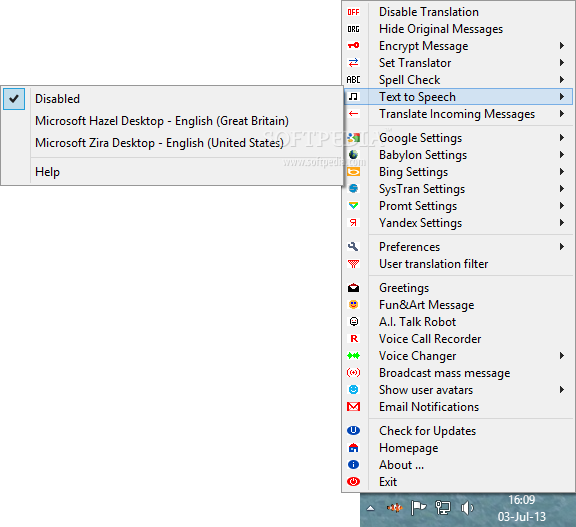This screenshot has width=576, height=527.
Task: Click the blue face user avatars icon
Action: [353, 390]
